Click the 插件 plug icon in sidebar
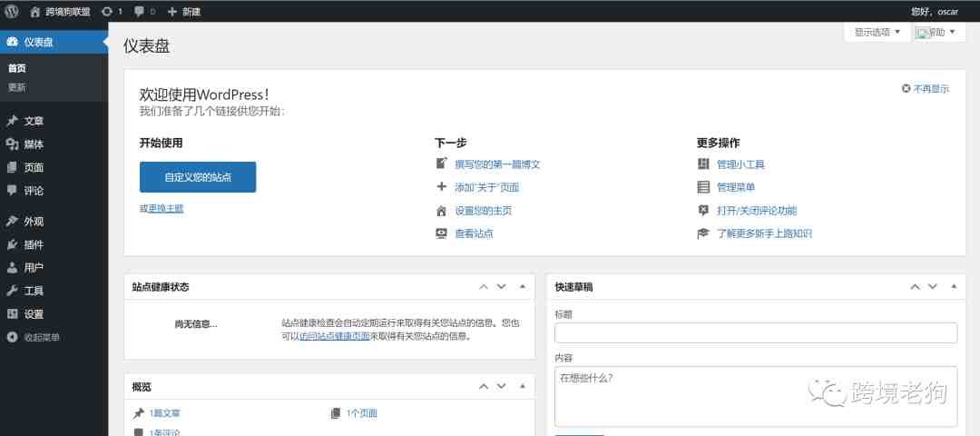 click(12, 244)
